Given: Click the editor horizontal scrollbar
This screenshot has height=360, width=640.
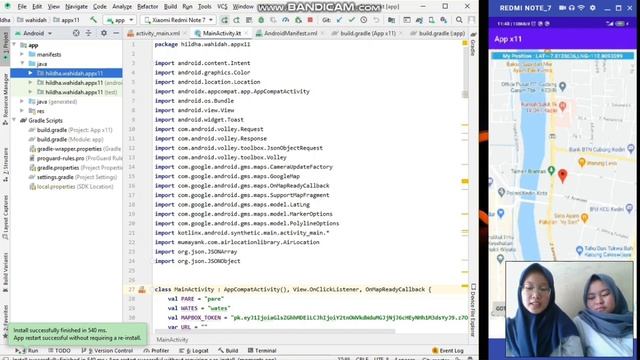Looking at the screenshot, I should click(275, 331).
